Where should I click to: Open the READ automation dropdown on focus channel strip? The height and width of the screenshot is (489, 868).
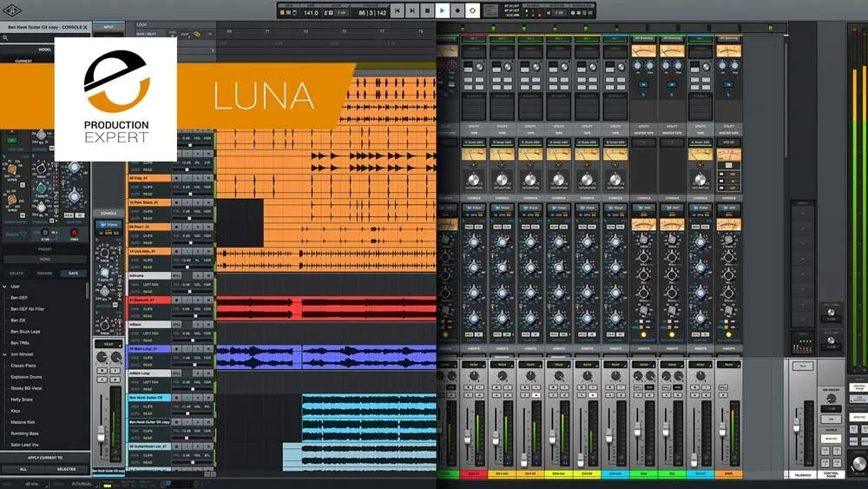tap(108, 344)
